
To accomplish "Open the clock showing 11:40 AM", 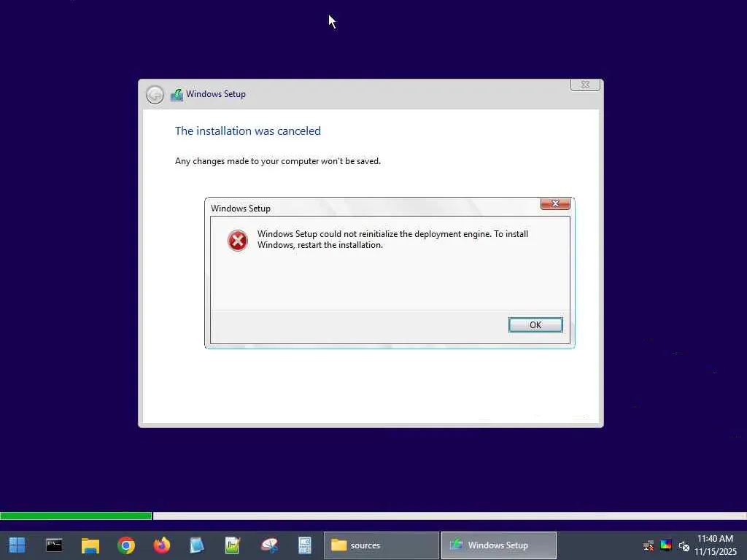I will point(715,545).
